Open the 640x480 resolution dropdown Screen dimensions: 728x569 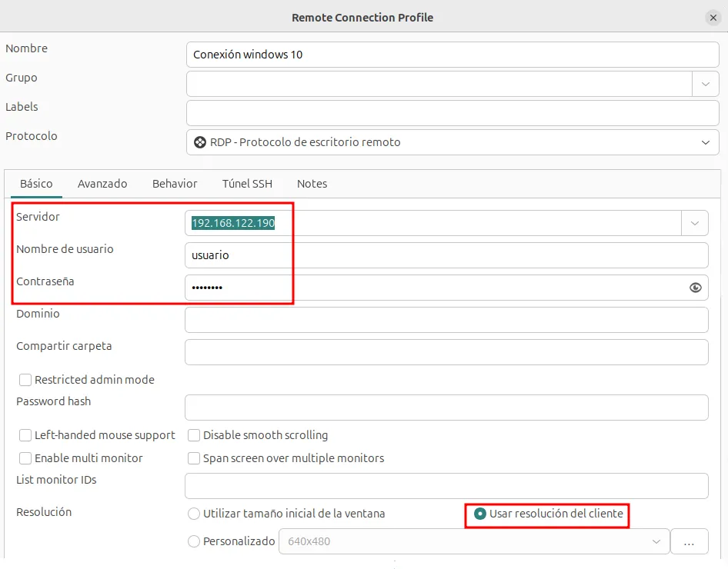tap(656, 541)
